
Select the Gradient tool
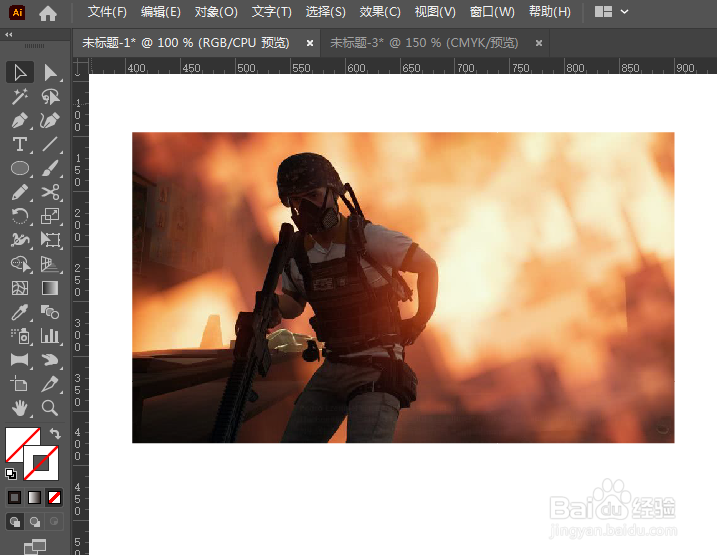point(50,288)
